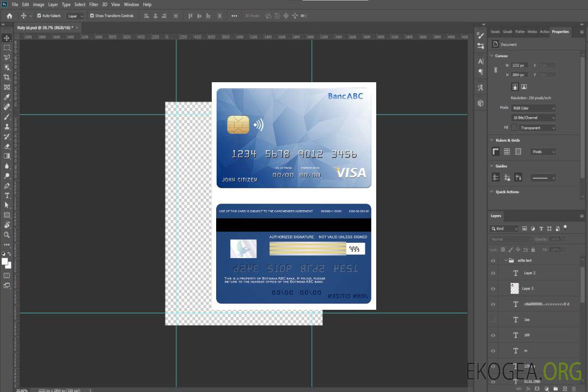Click the canvas width input field

519,65
